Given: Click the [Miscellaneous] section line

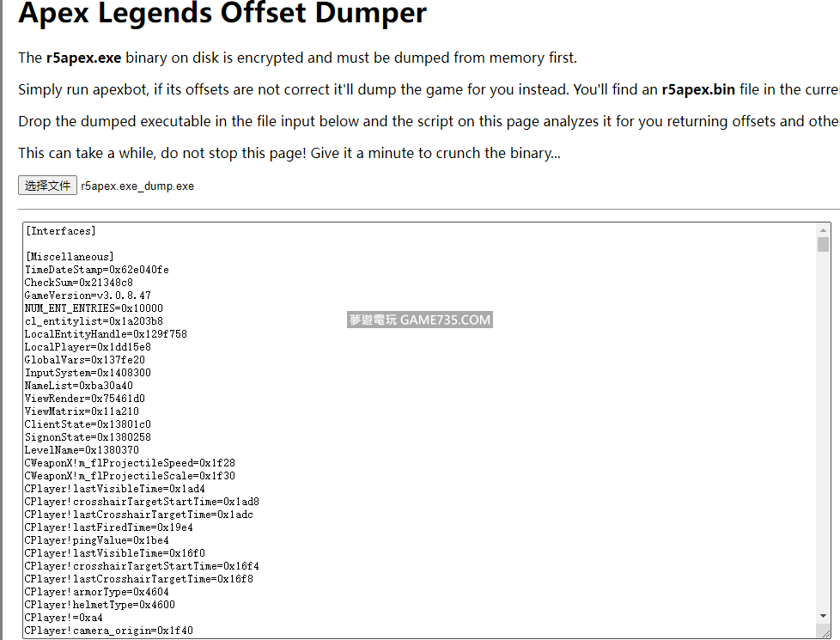Looking at the screenshot, I should [70, 257].
